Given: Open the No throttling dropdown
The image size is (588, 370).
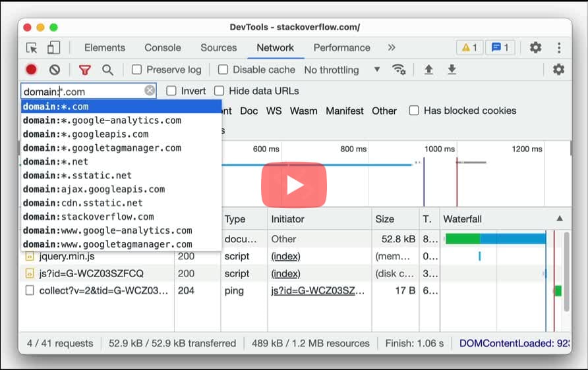Looking at the screenshot, I should pos(342,70).
